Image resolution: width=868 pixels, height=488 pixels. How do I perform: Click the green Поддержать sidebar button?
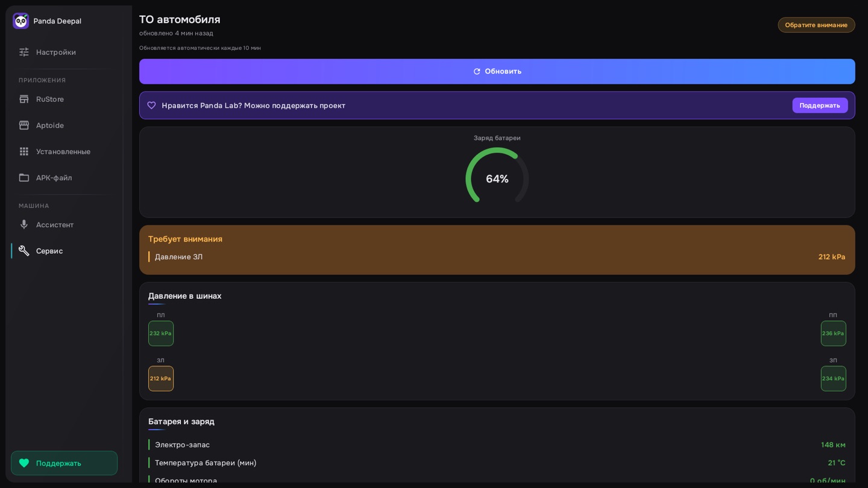click(64, 463)
